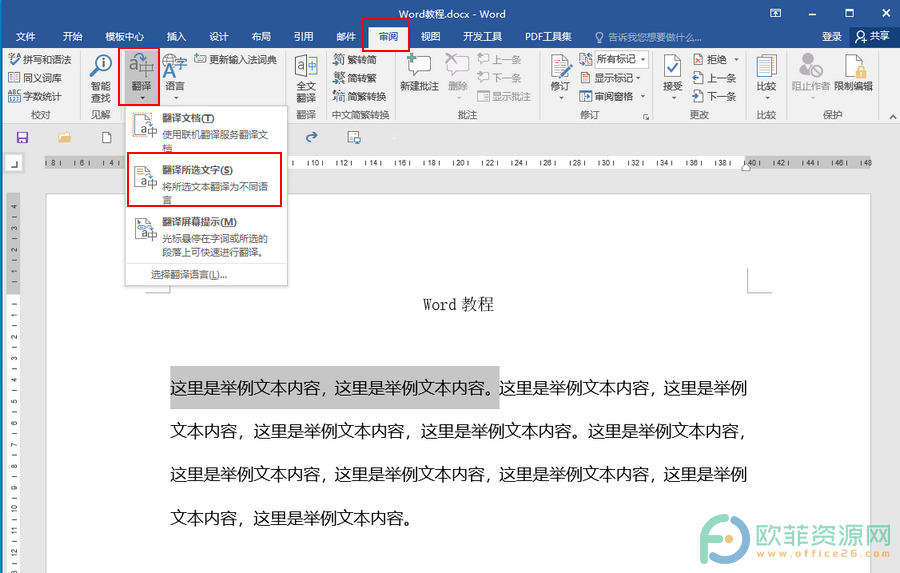Expand the 显示标记 dropdown
The height and width of the screenshot is (573, 900).
point(610,78)
